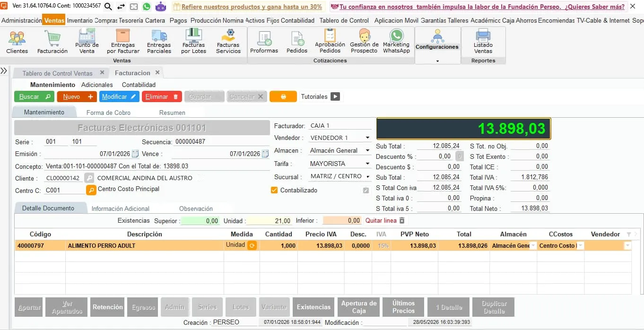Expand the Configuraciones dropdown arrow

coord(437,61)
